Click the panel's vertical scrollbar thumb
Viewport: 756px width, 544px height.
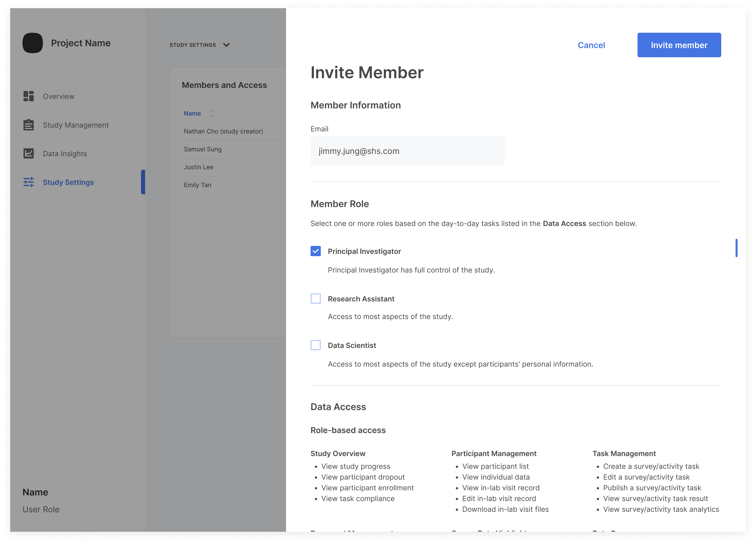(x=736, y=248)
